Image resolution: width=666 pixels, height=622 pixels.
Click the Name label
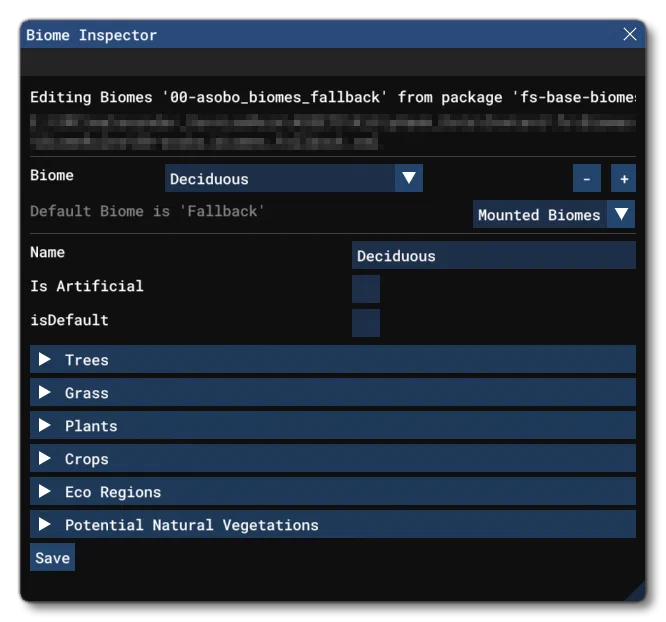point(47,252)
